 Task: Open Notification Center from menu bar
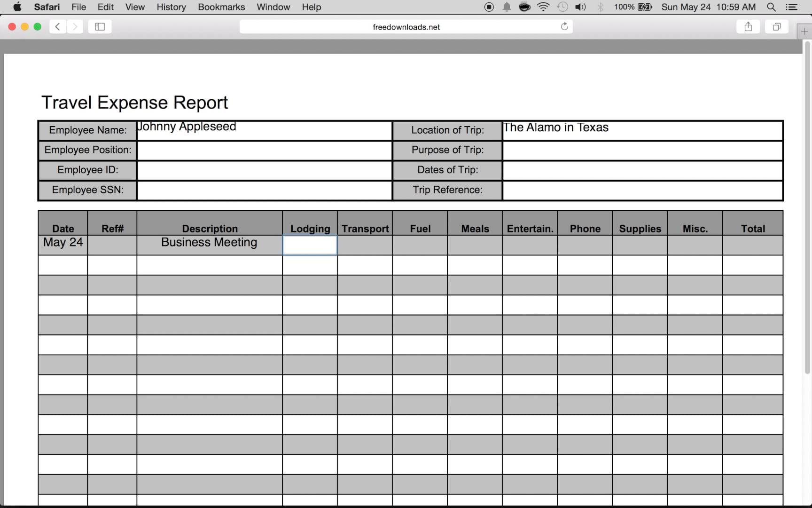(792, 7)
